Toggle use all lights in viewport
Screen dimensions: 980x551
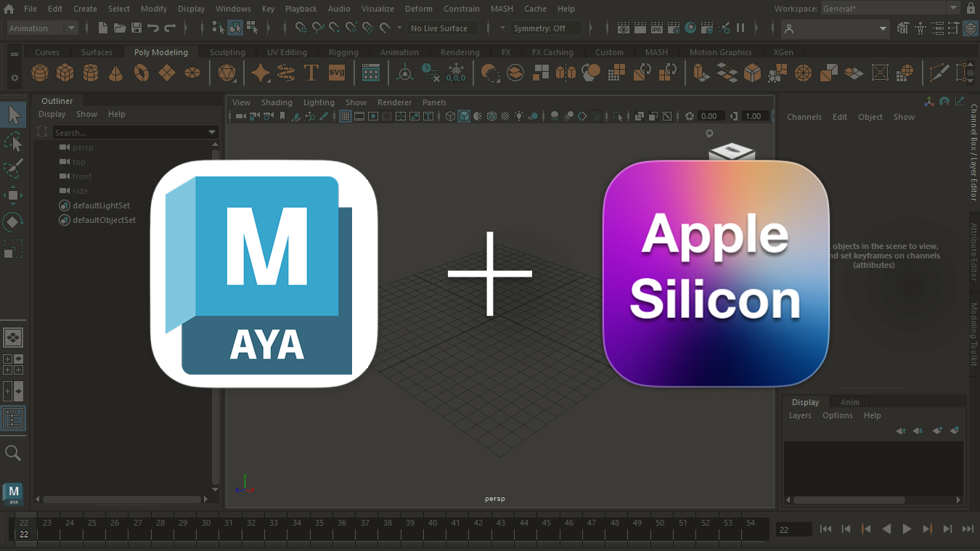click(x=520, y=116)
